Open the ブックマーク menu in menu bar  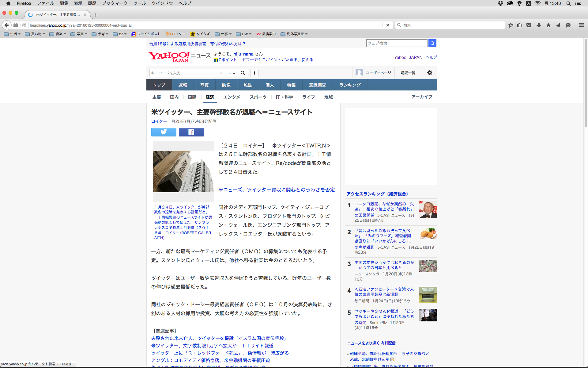[x=115, y=3]
